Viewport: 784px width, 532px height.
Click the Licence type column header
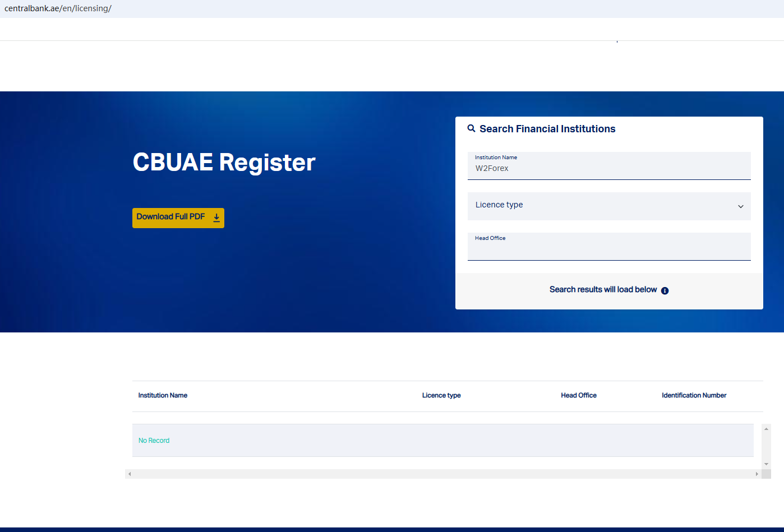click(441, 395)
